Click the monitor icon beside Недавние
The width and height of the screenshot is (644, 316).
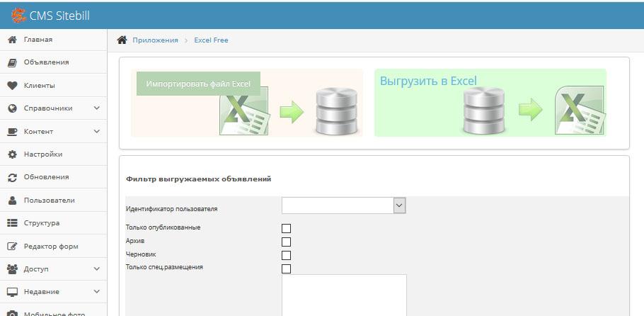point(12,292)
